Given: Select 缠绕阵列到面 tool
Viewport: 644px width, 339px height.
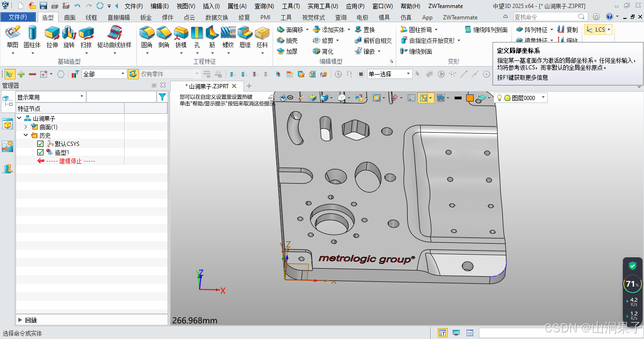Looking at the screenshot, I should coord(486,30).
